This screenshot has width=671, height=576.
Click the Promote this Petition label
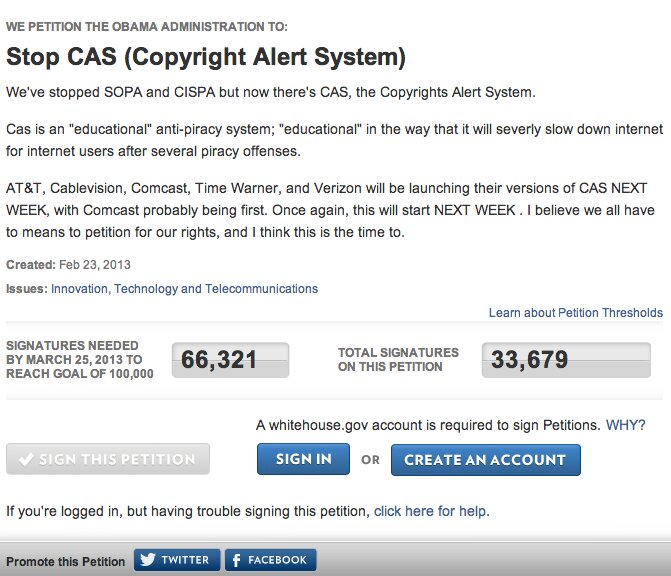point(65,561)
